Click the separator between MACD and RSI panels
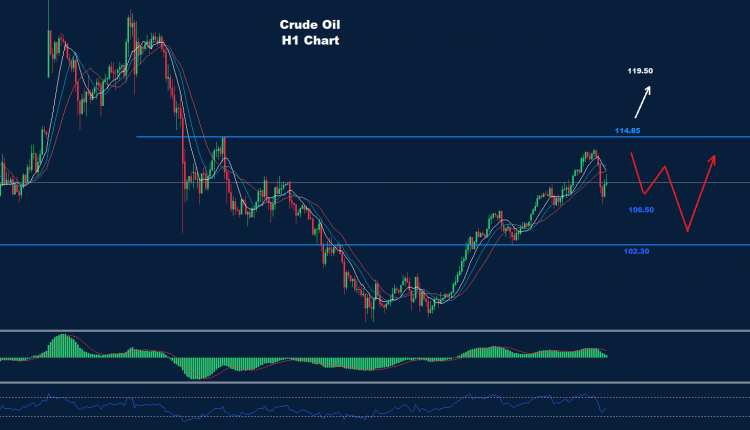This screenshot has width=750, height=430. (x=375, y=382)
